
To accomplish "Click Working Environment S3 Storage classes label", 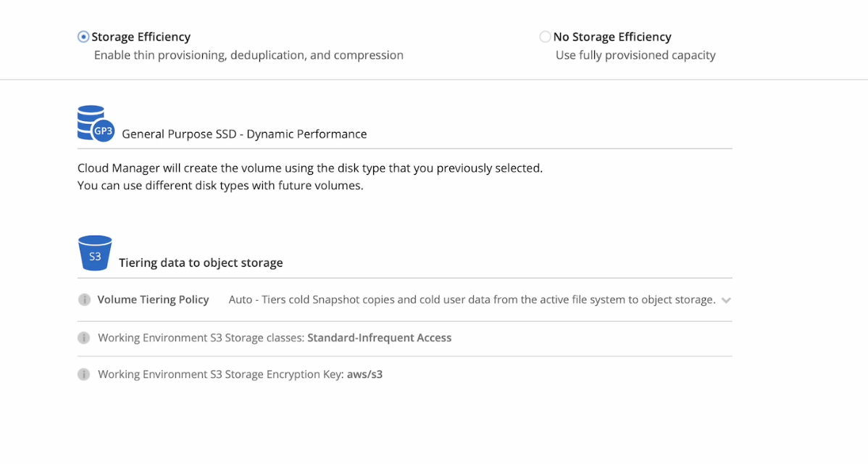I will click(201, 338).
